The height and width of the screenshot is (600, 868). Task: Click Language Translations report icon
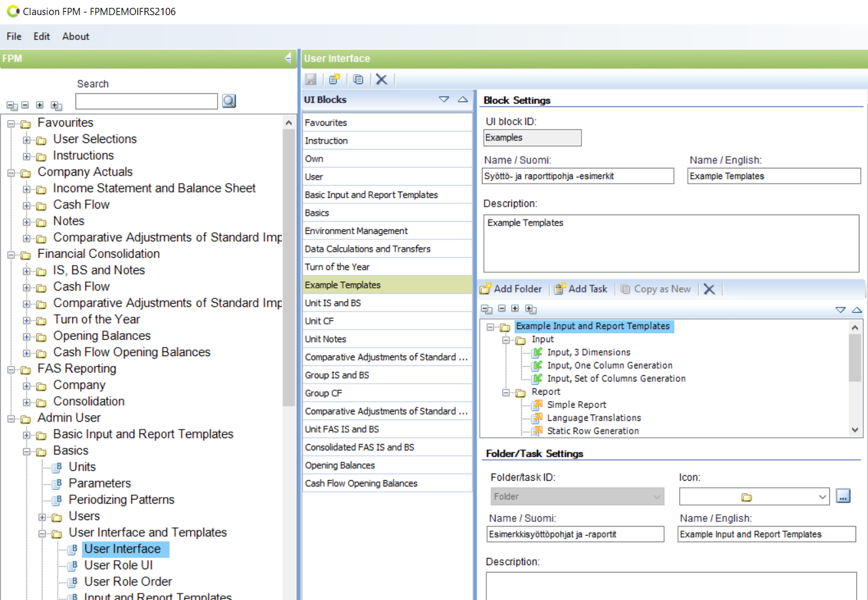538,418
